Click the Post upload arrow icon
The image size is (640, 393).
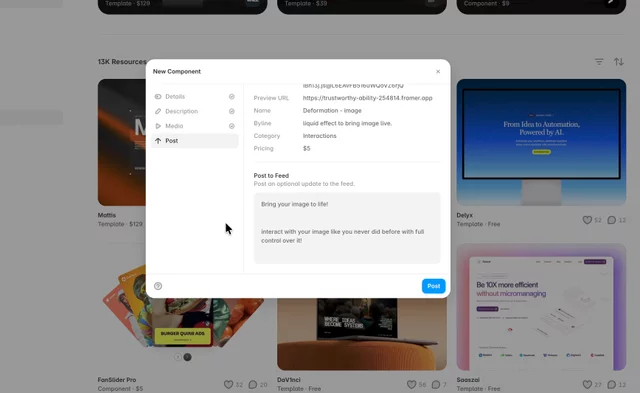coord(158,141)
